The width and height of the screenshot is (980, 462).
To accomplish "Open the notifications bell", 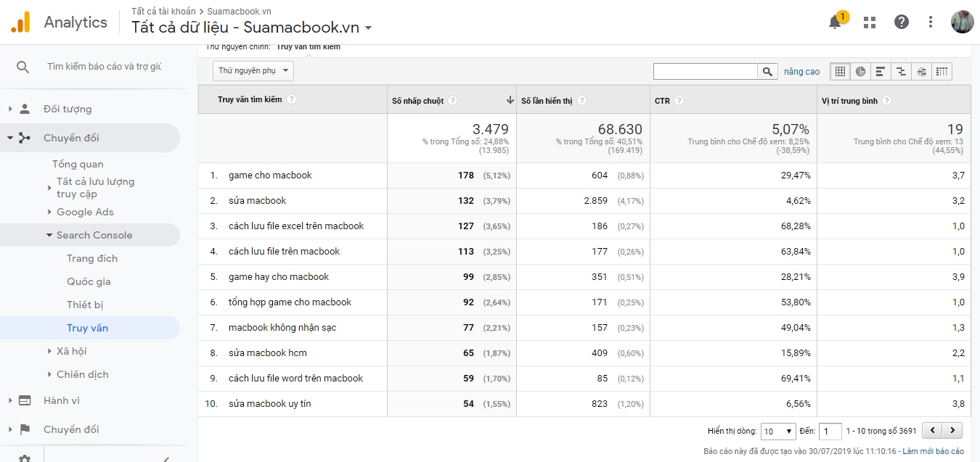I will pyautogui.click(x=836, y=22).
